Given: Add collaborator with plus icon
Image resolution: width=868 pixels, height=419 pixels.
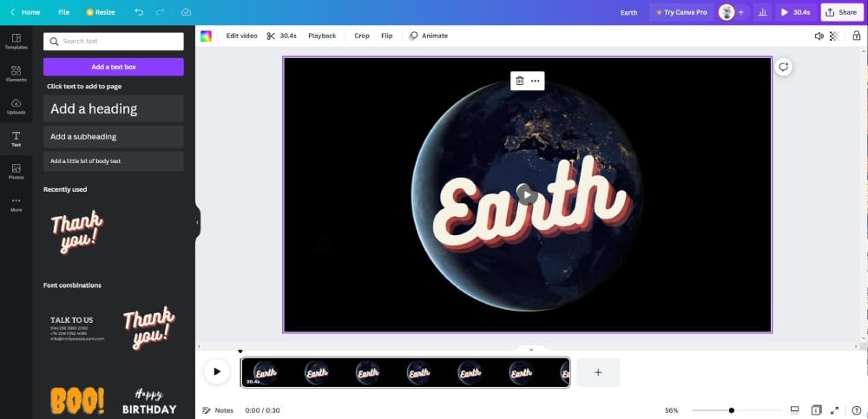Looking at the screenshot, I should coord(740,12).
